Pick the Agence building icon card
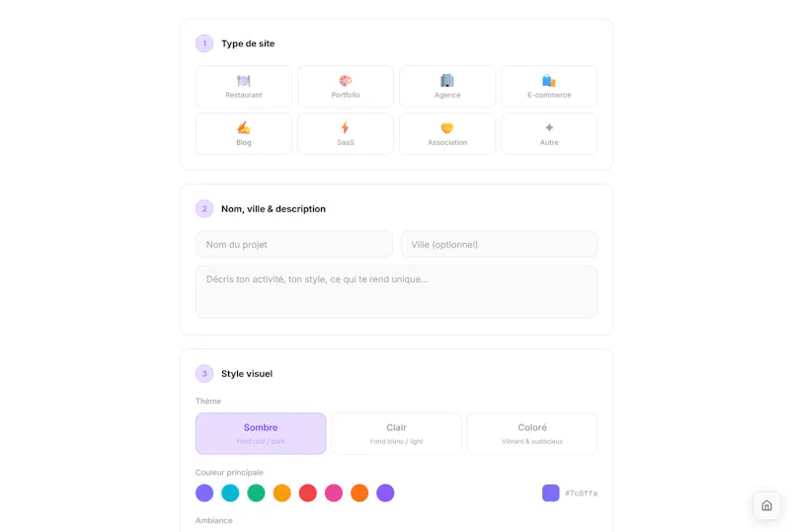The width and height of the screenshot is (790, 532). [447, 87]
